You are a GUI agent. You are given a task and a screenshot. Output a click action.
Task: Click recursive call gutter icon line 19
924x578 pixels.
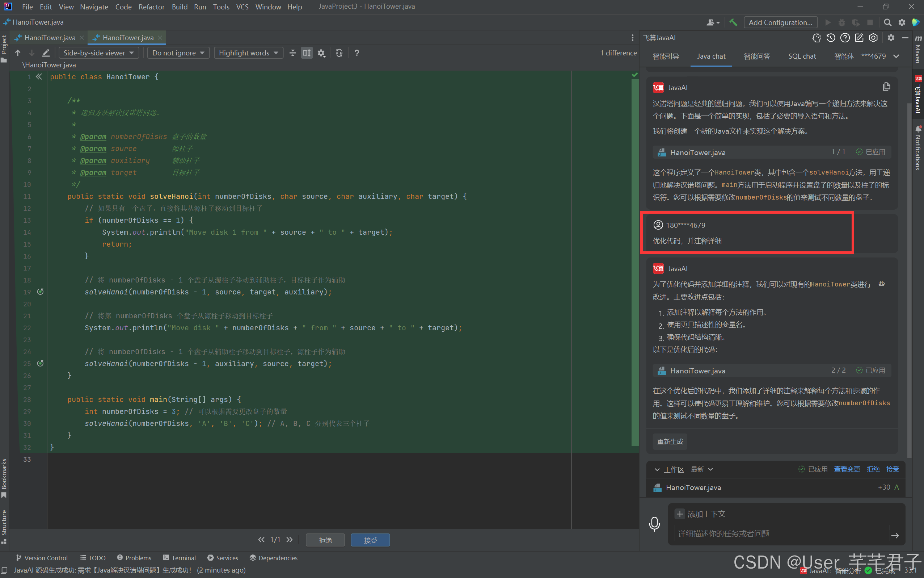point(40,292)
